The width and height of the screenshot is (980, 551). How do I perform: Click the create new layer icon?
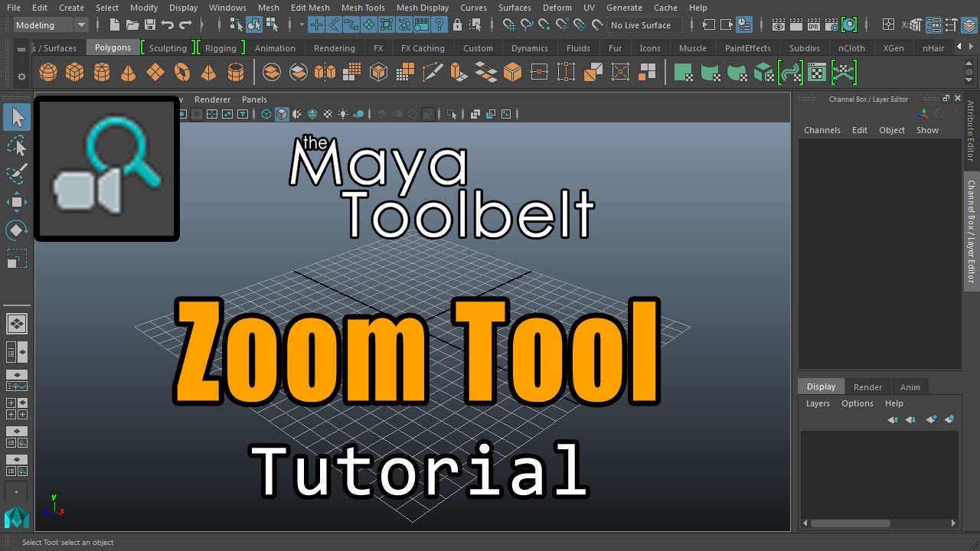pyautogui.click(x=932, y=419)
